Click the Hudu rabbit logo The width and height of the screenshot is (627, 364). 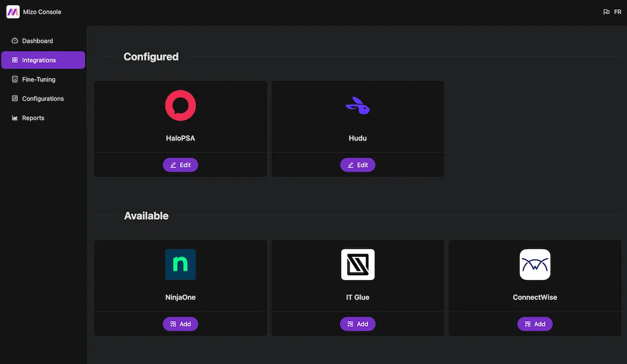(x=358, y=106)
